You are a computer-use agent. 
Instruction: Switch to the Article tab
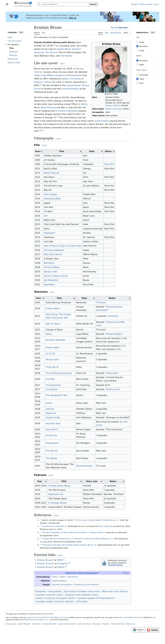(37, 33)
